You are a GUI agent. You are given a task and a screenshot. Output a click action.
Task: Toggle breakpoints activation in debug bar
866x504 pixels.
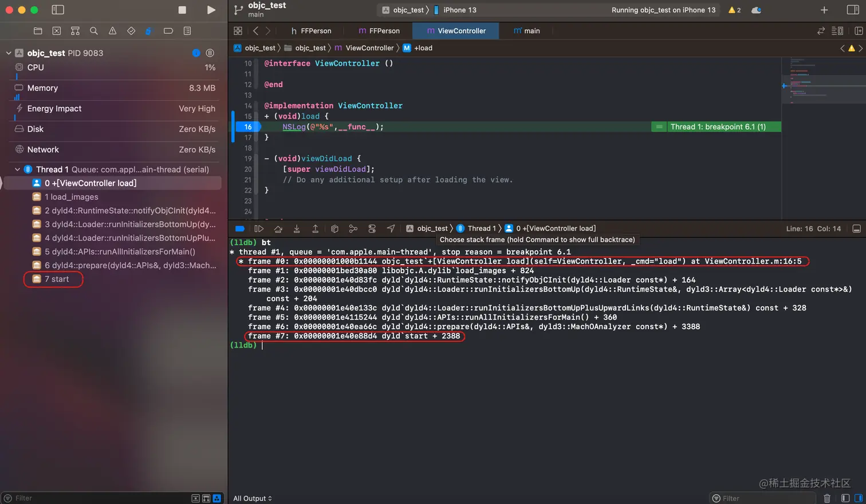(240, 229)
